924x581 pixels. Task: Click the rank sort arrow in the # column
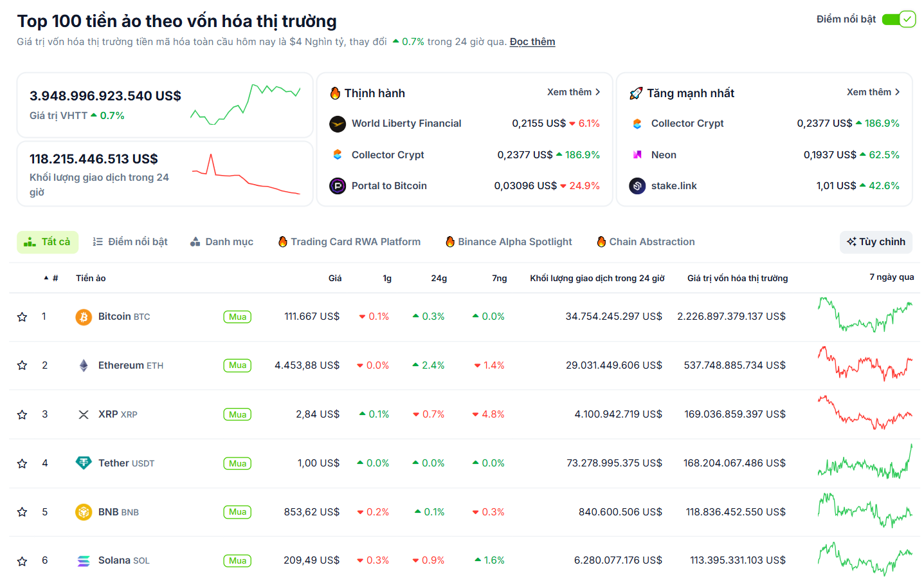coord(46,277)
